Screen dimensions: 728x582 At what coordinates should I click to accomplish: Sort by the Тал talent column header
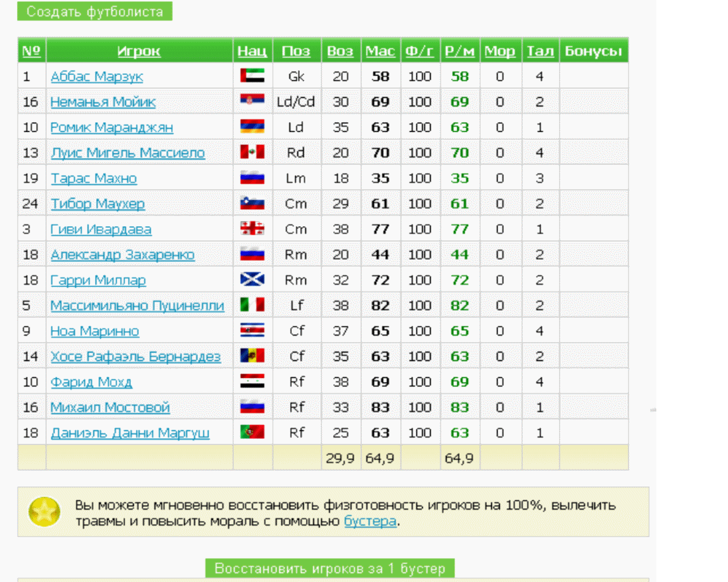coord(540,51)
